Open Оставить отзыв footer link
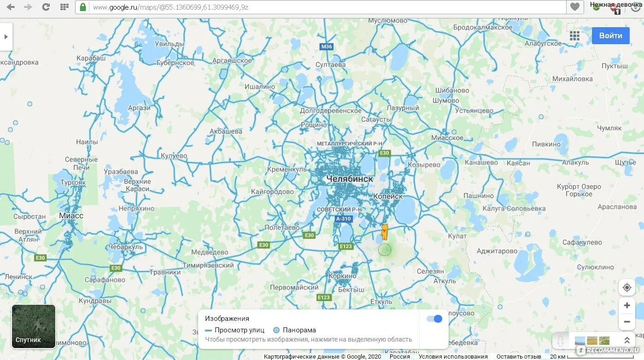This screenshot has width=644, height=360. [x=519, y=356]
